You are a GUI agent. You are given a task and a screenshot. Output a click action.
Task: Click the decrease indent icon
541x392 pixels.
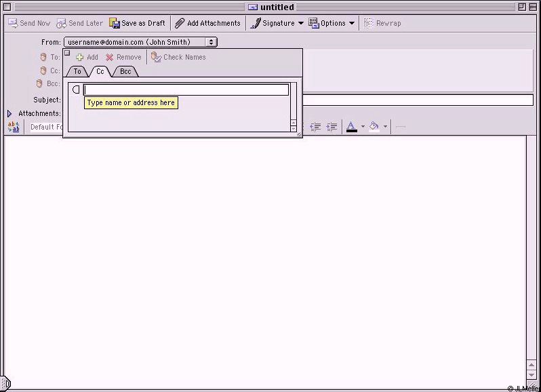point(315,127)
